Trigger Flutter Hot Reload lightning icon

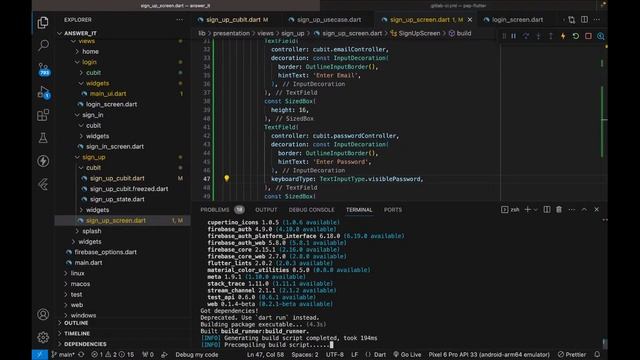563,36
